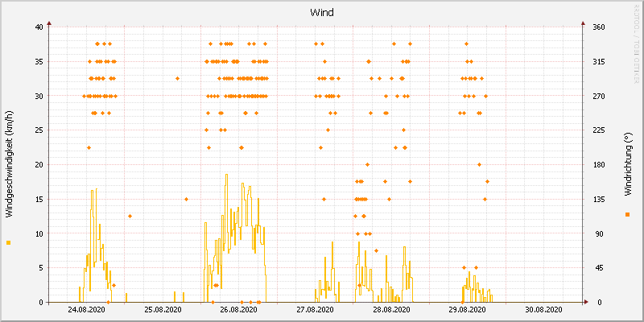Click the left axis value 20
This screenshot has width=644, height=322.
(39, 165)
